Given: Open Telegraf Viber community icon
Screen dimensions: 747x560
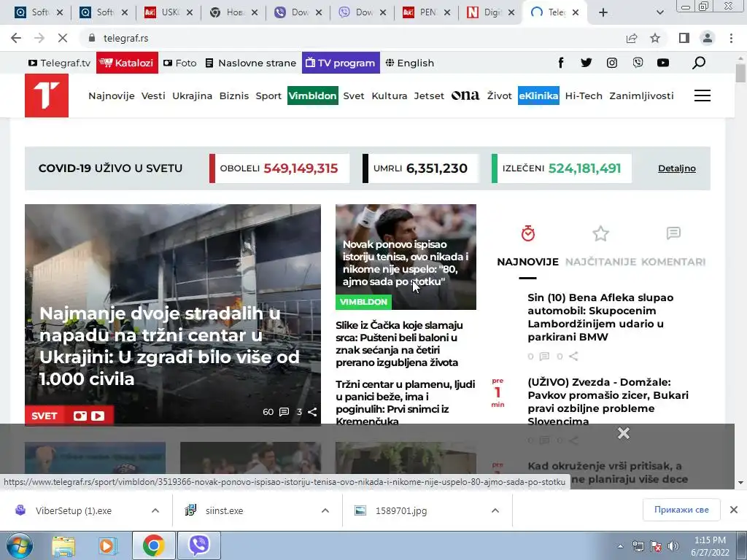Looking at the screenshot, I should coord(638,63).
